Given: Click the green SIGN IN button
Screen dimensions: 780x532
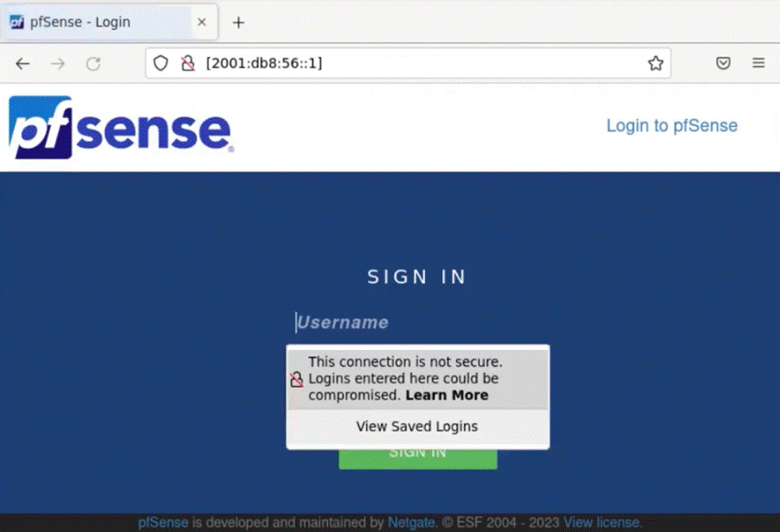Looking at the screenshot, I should tap(418, 459).
